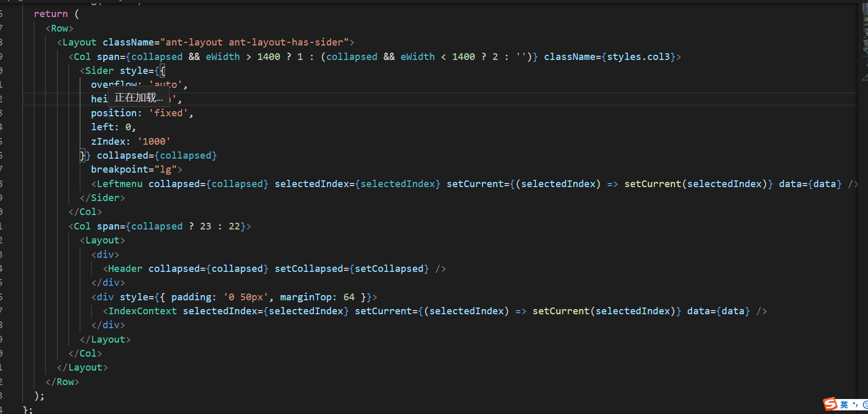
Task: Toggle the 英 input language indicator
Action: click(844, 405)
